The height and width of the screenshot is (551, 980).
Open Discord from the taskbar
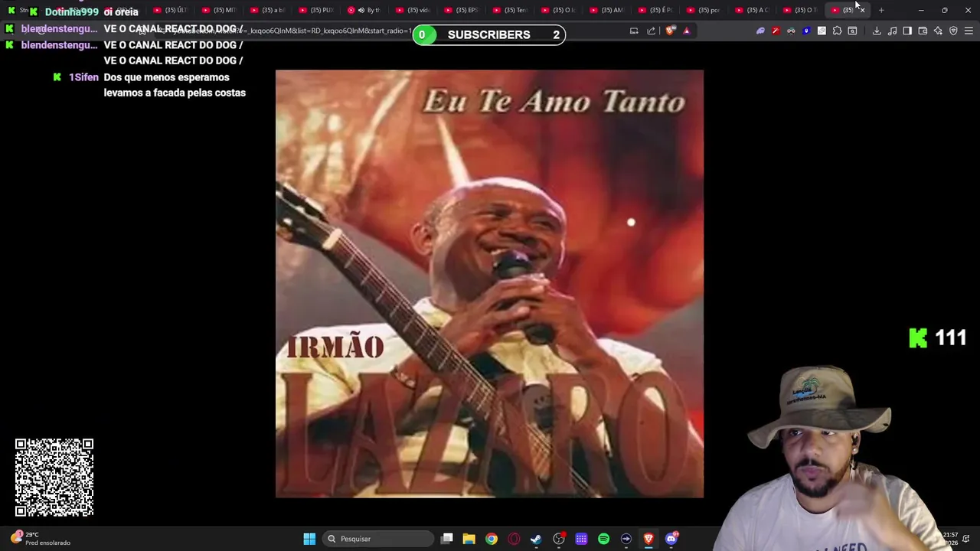coord(671,539)
